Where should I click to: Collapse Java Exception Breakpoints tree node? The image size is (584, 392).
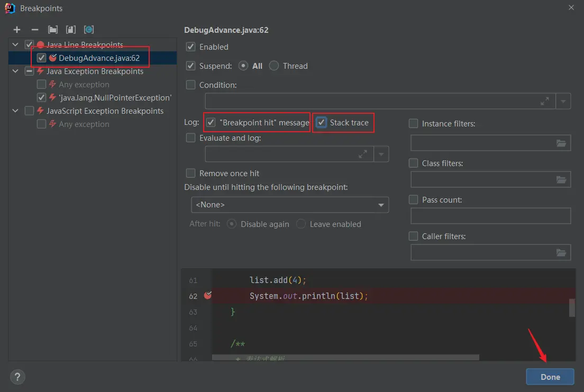click(x=15, y=71)
